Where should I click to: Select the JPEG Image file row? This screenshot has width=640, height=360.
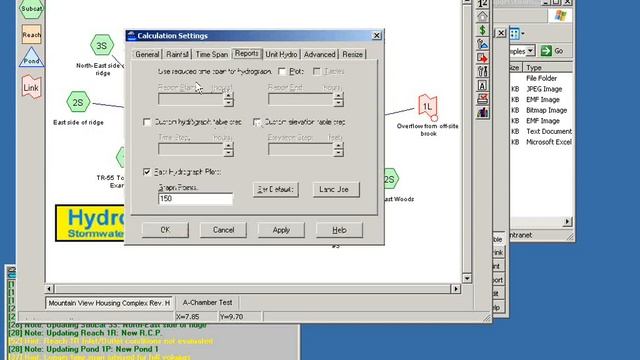pyautogui.click(x=542, y=89)
